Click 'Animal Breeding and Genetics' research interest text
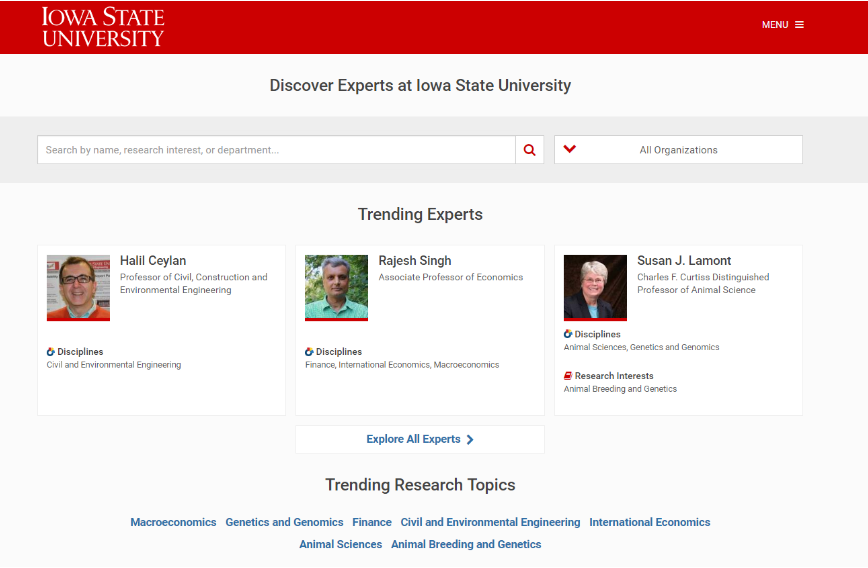 620,390
